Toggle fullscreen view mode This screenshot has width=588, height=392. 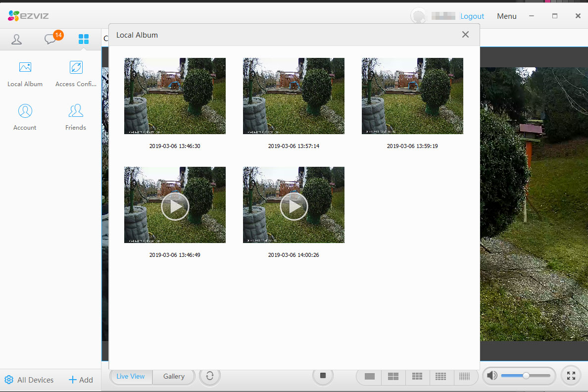(x=571, y=376)
